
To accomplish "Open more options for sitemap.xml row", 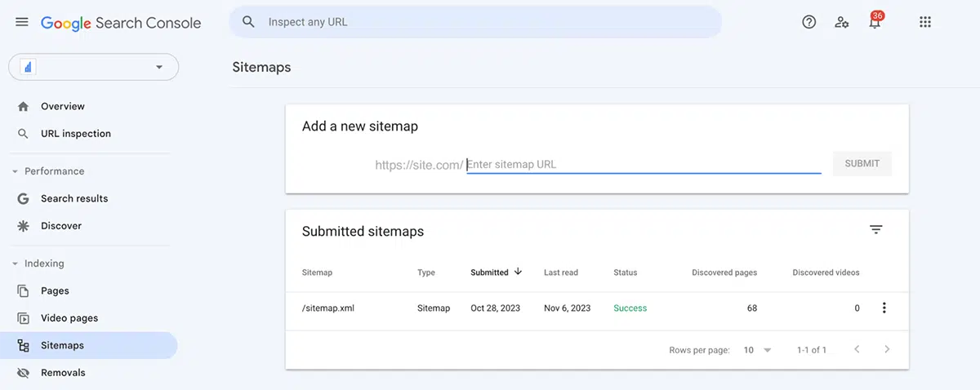I will (x=884, y=308).
